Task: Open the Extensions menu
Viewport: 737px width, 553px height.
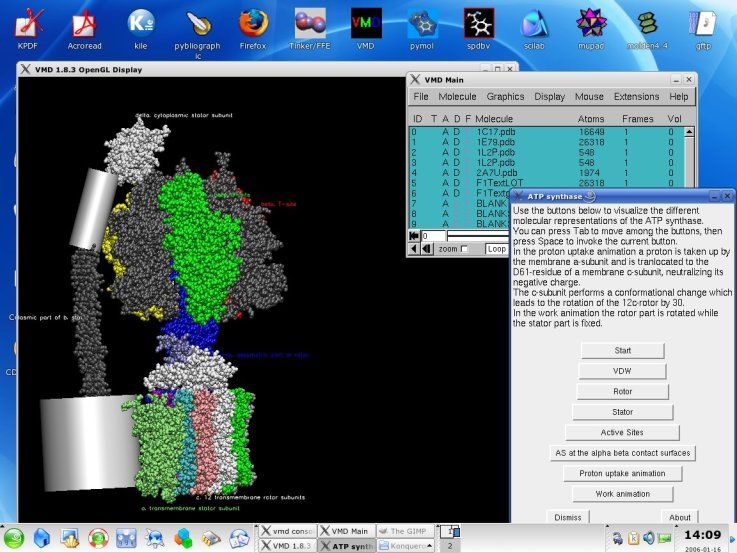Action: tap(636, 96)
